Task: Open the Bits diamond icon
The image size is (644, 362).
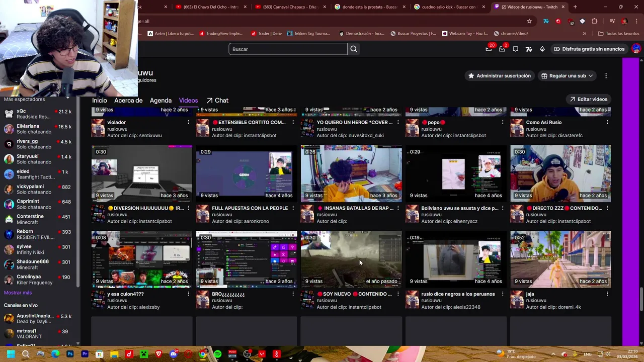Action: (x=542, y=49)
